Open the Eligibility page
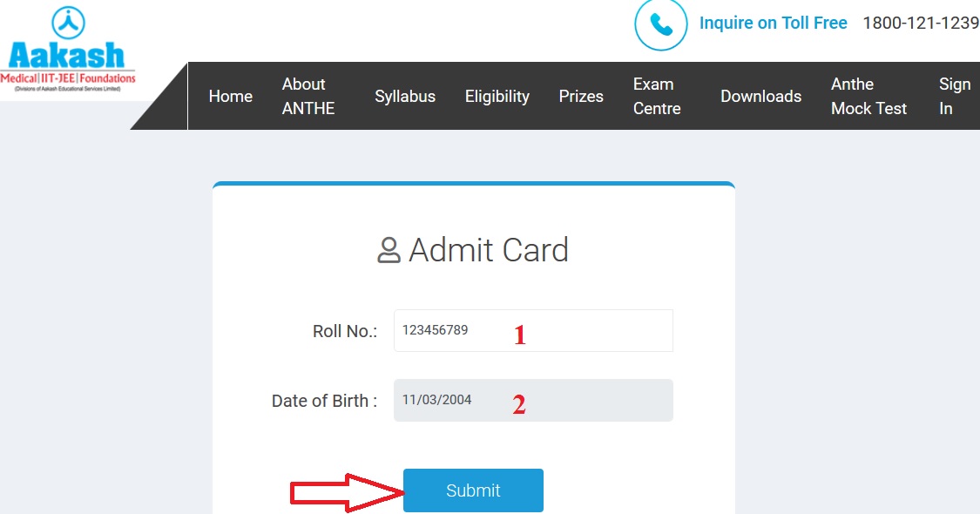980x514 pixels. pyautogui.click(x=497, y=97)
